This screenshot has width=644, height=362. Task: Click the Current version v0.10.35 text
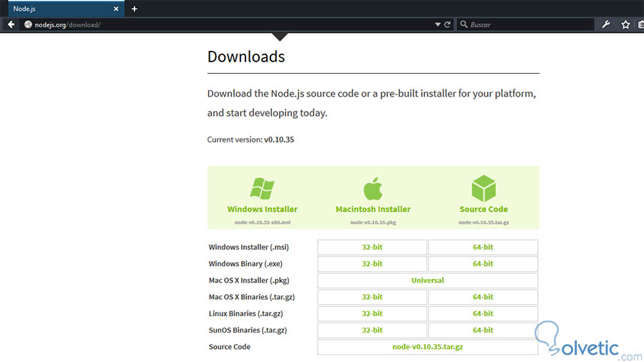[x=250, y=140]
